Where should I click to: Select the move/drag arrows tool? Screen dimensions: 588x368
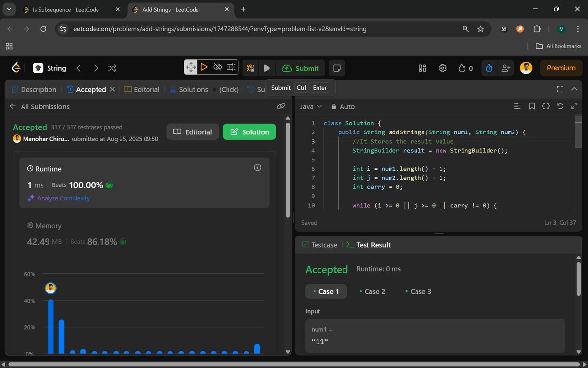[191, 67]
